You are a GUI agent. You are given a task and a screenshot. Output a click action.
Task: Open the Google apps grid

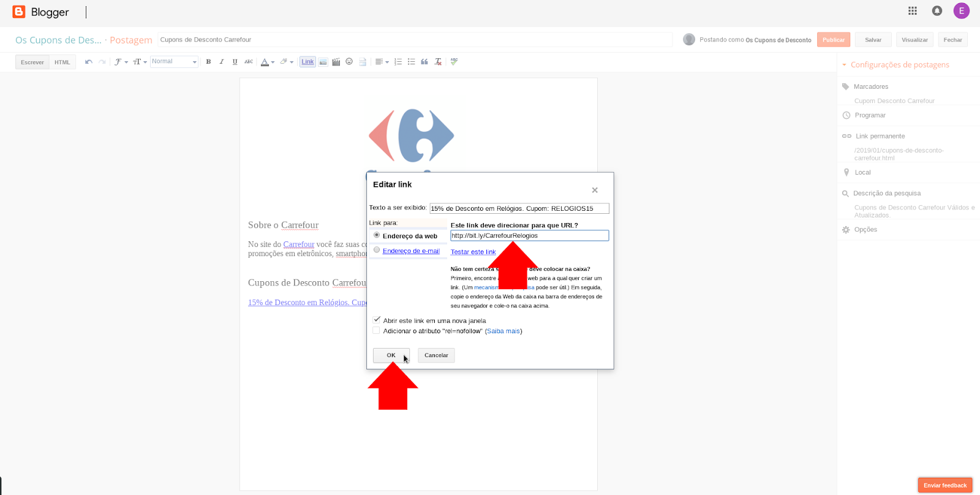click(913, 10)
